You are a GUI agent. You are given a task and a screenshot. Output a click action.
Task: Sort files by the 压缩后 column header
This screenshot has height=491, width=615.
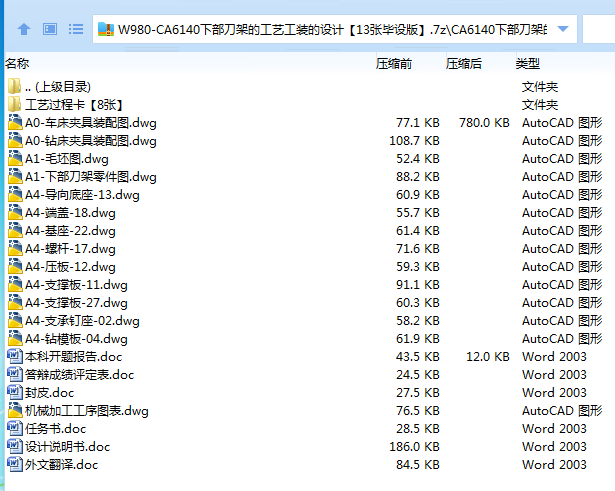464,64
